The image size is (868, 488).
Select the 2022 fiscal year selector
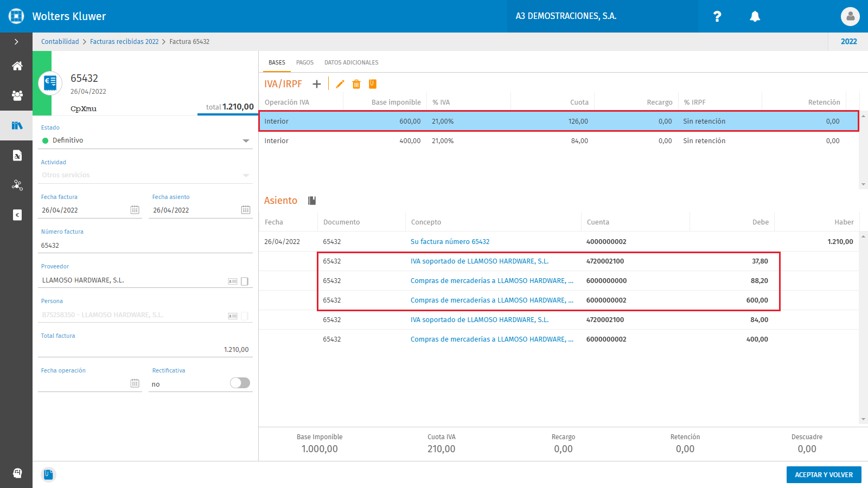tap(848, 42)
